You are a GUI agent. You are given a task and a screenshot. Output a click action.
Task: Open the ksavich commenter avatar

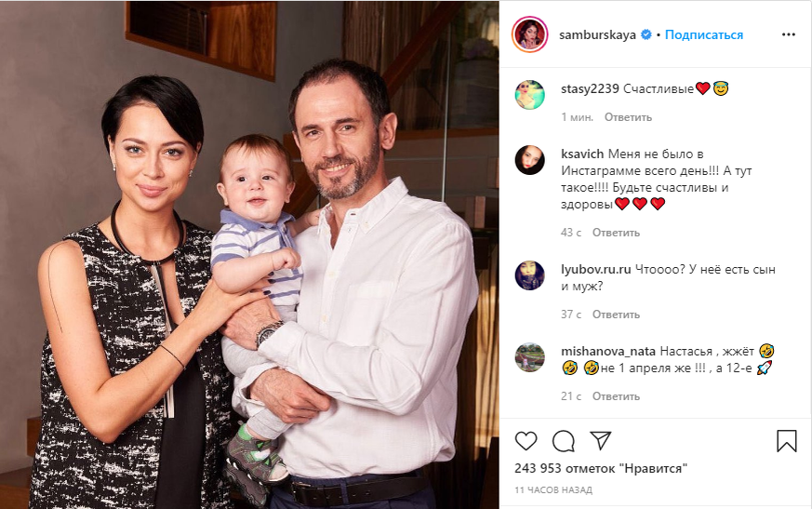529,160
